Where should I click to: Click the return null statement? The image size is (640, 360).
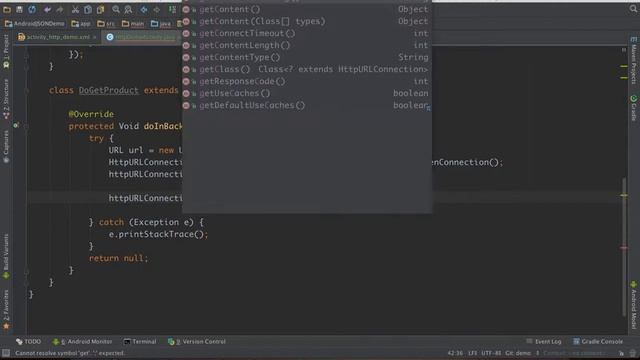[118, 258]
